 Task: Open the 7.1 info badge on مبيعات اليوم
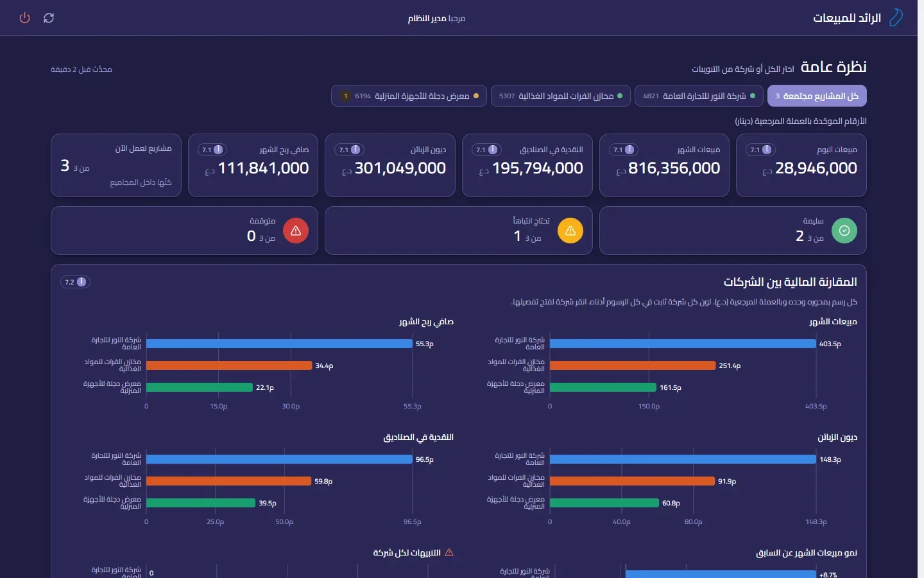(761, 150)
